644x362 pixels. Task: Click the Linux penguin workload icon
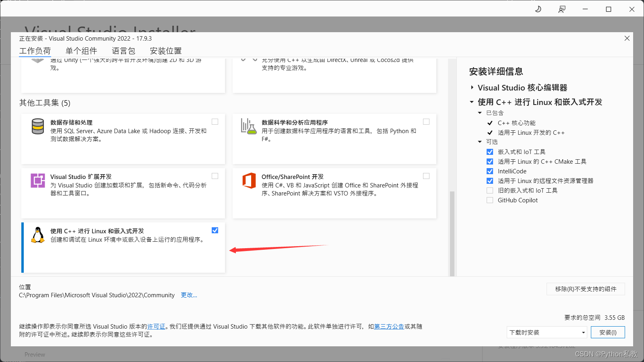tap(38, 235)
